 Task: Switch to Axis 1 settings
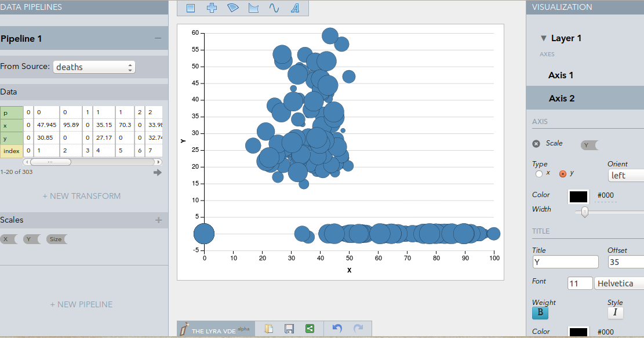click(561, 75)
